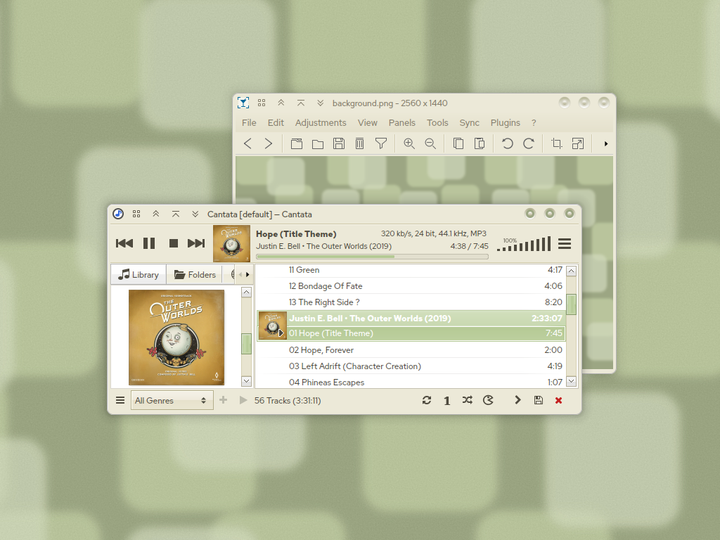Open the filter funnel tool
Viewport: 720px width, 540px height.
tap(381, 144)
